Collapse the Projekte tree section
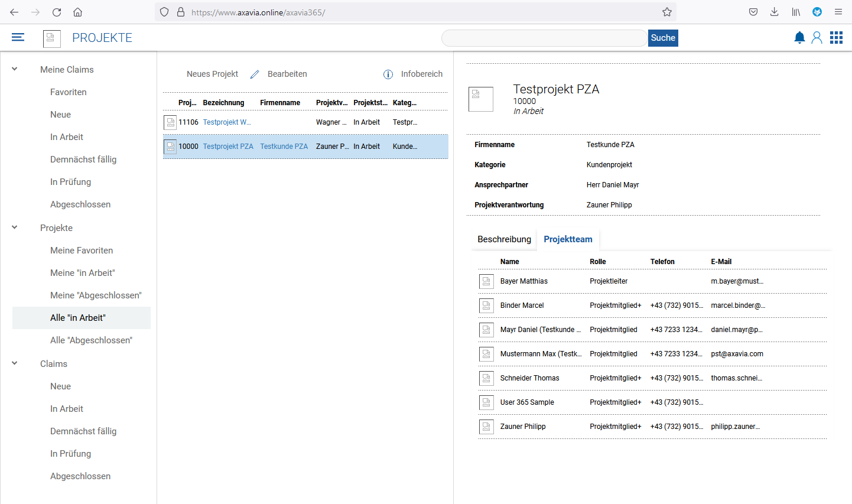Image resolution: width=852 pixels, height=504 pixels. pyautogui.click(x=15, y=227)
